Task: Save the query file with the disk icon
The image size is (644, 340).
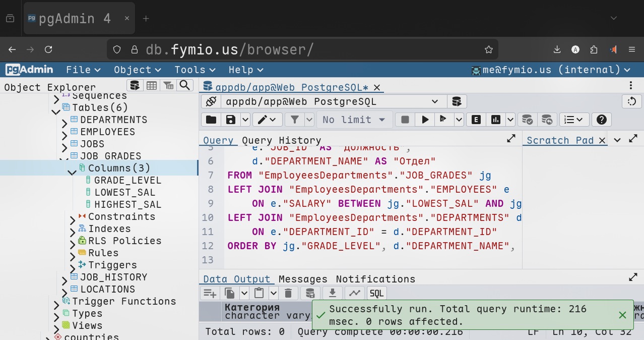Action: pos(231,120)
